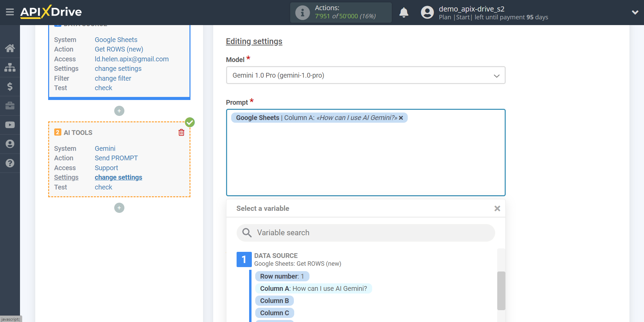Click change filter link
Viewport: 644px width, 322px height.
pos(113,78)
